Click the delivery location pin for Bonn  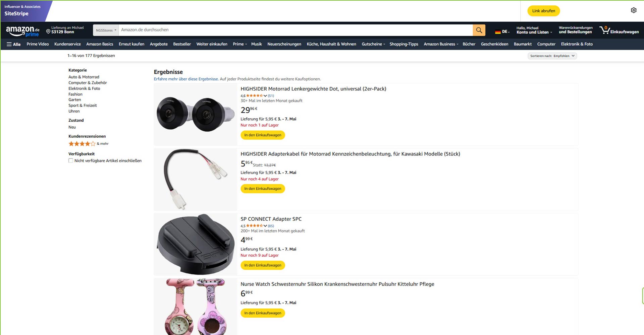pos(48,31)
